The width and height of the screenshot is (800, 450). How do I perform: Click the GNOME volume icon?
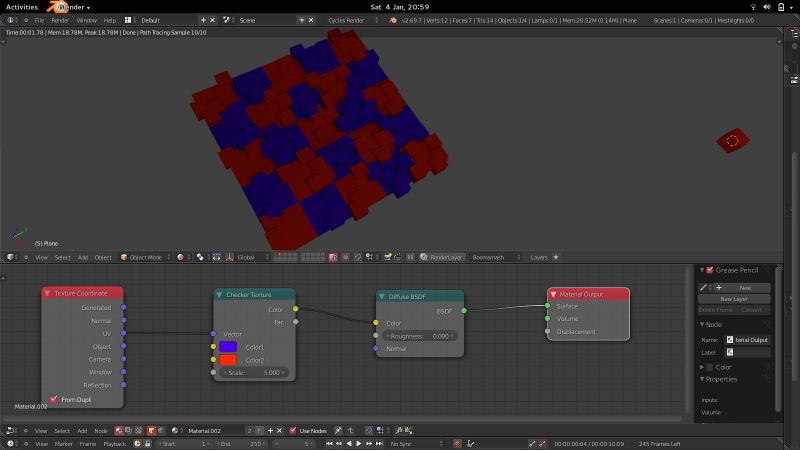(x=767, y=7)
